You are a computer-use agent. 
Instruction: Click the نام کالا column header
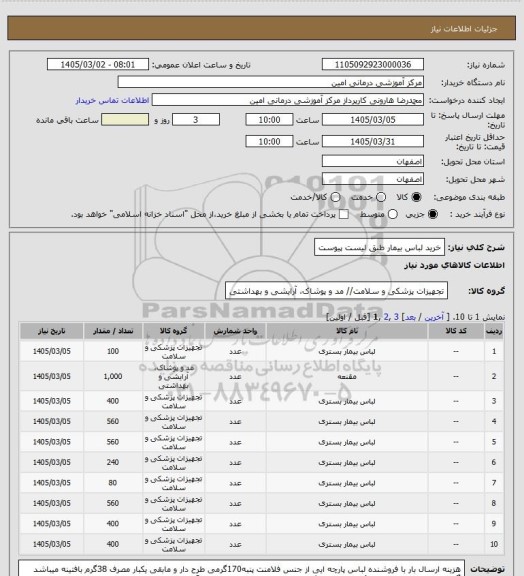coord(347,331)
